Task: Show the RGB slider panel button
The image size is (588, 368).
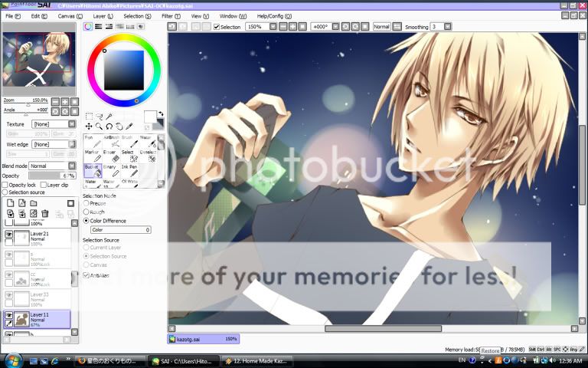Action: [99, 26]
